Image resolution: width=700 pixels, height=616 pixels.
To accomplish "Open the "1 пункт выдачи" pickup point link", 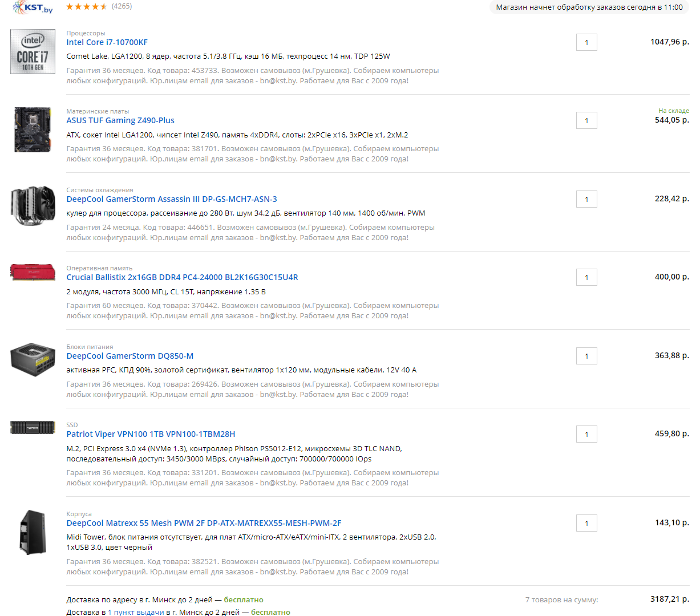I will [x=136, y=612].
